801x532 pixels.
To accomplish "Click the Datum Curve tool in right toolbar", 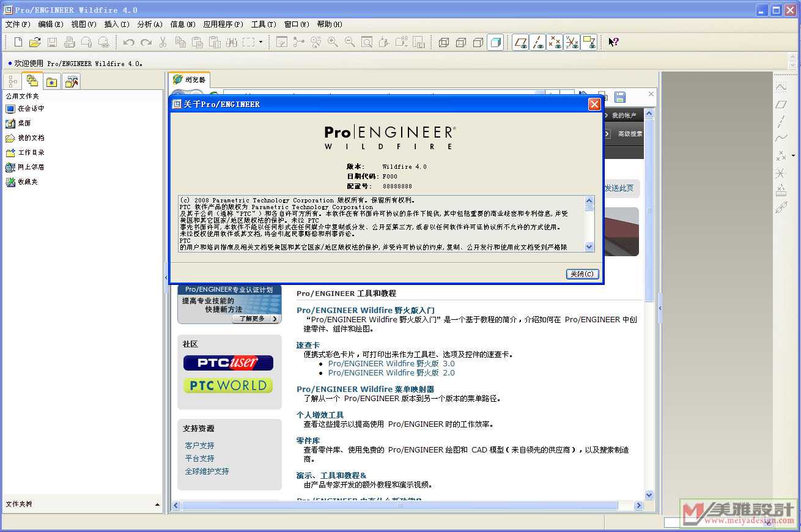I will [781, 139].
